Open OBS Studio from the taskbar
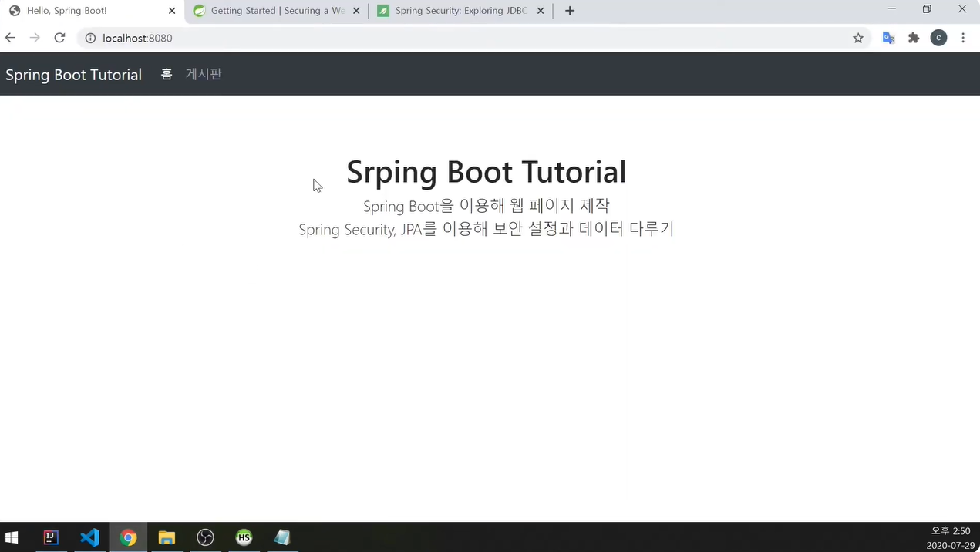The height and width of the screenshot is (552, 980). tap(205, 537)
